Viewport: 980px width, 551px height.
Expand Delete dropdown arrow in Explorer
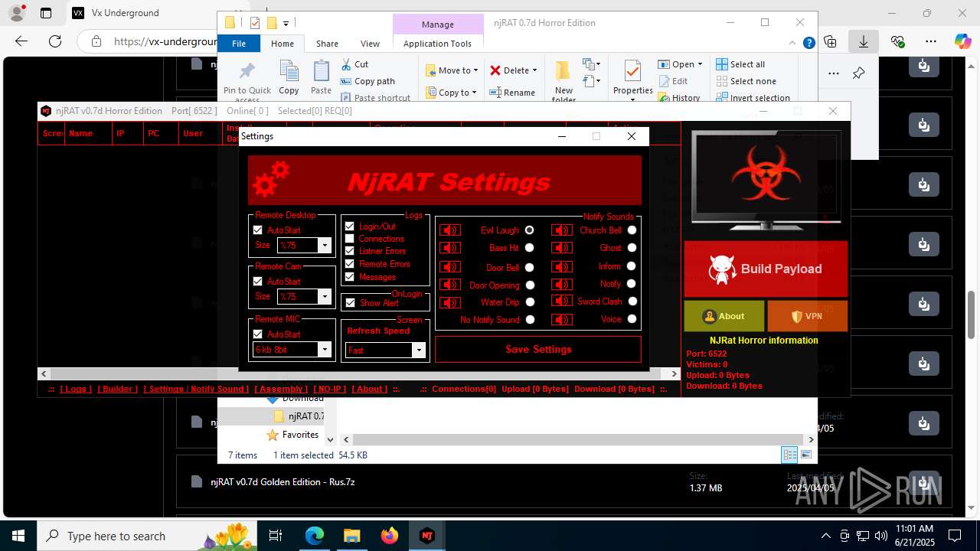tap(534, 70)
